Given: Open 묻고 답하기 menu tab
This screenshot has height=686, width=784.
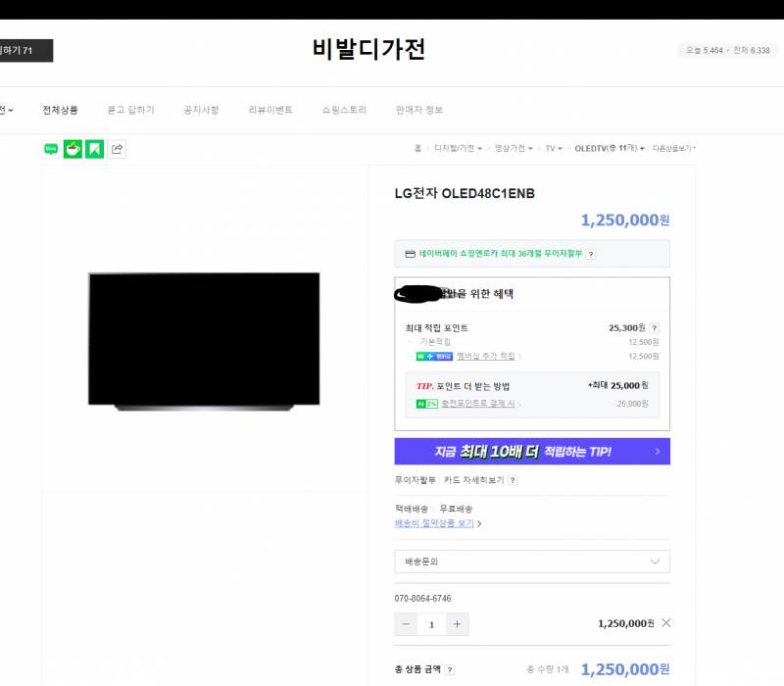Looking at the screenshot, I should (131, 110).
